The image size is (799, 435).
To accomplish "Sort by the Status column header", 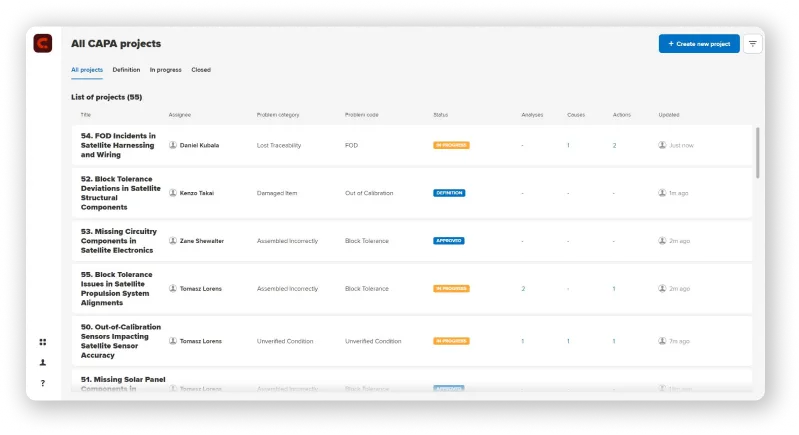I will click(x=440, y=115).
